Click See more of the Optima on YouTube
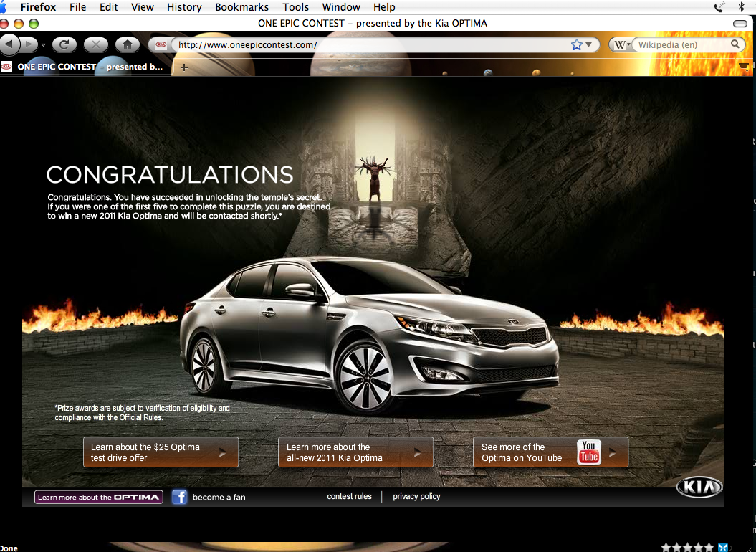The height and width of the screenshot is (552, 756). point(550,452)
